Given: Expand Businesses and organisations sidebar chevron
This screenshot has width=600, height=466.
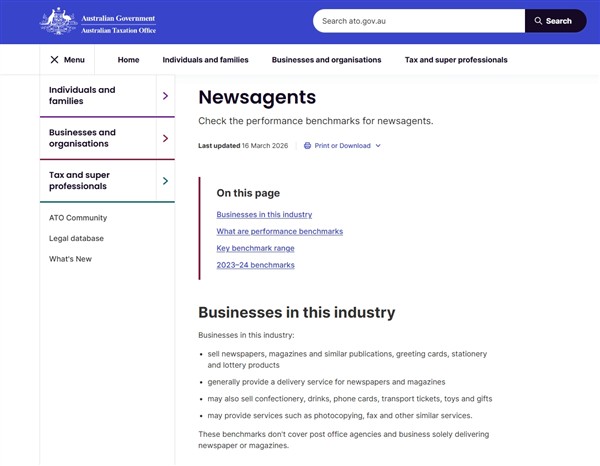Looking at the screenshot, I should [x=165, y=138].
